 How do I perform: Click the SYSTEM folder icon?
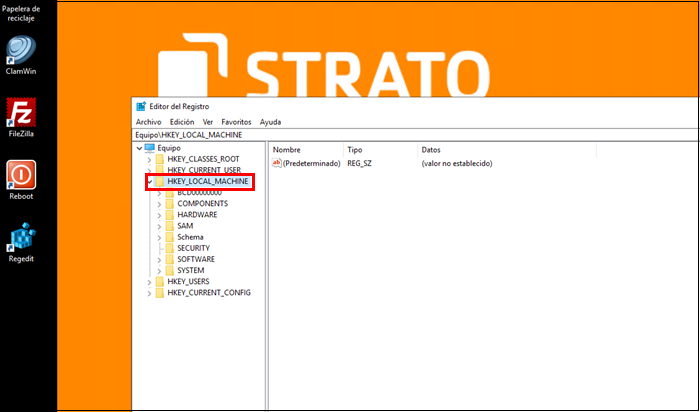click(x=170, y=271)
